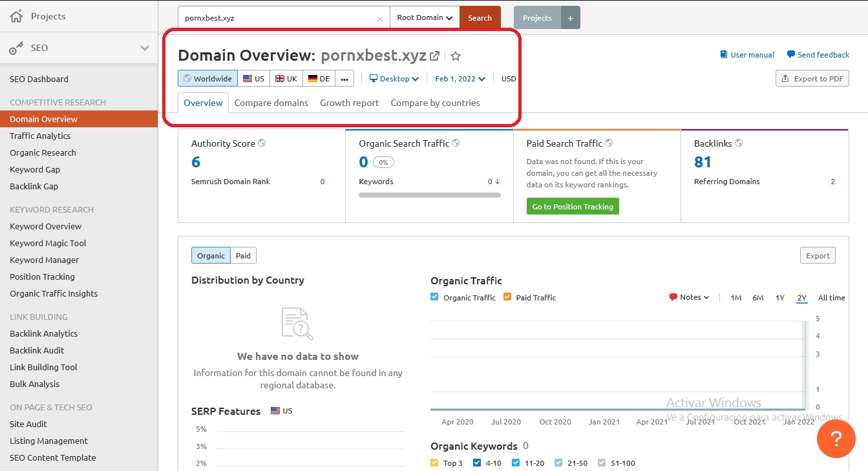Open the orange help question mark bubble
The height and width of the screenshot is (471, 868).
(836, 439)
